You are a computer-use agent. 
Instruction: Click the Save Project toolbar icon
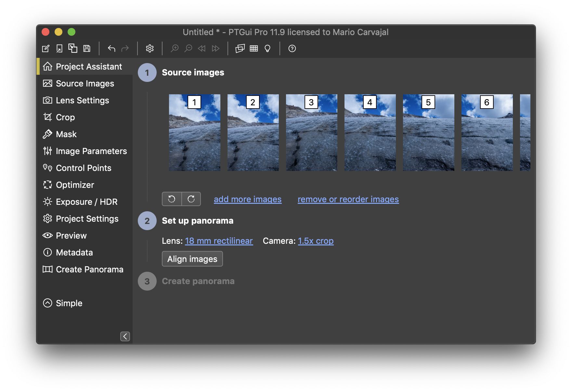(x=87, y=48)
